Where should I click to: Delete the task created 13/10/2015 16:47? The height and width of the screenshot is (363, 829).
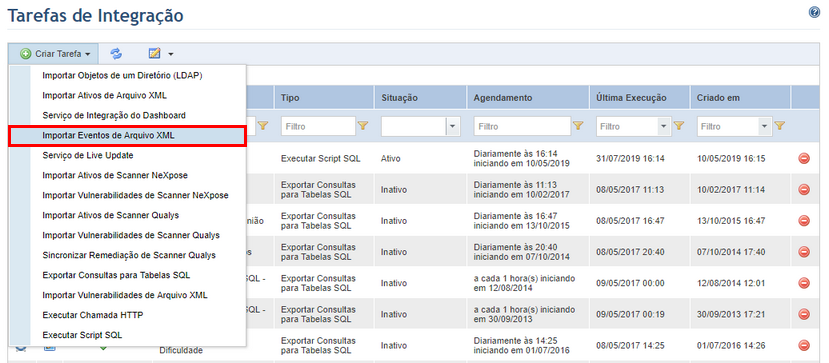tap(804, 220)
